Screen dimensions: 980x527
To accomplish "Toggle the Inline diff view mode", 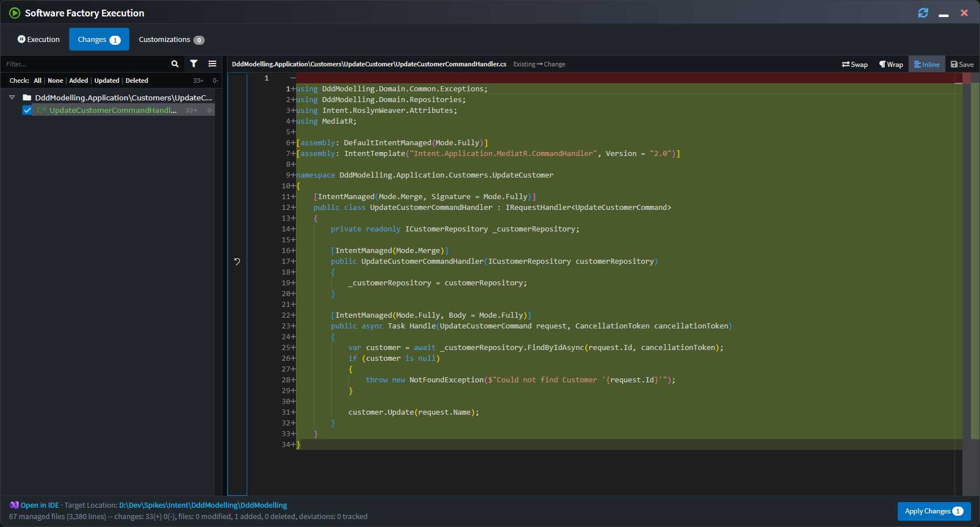I will [x=926, y=64].
